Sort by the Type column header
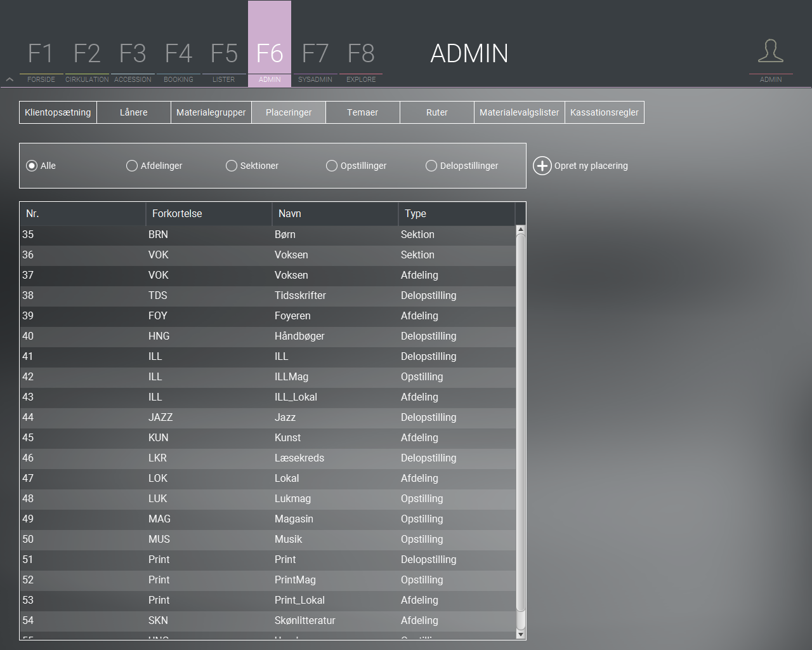This screenshot has height=650, width=812. tap(457, 214)
